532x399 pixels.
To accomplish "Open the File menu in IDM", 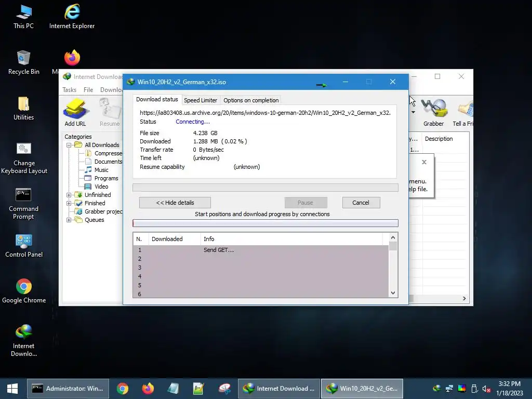I will [88, 89].
